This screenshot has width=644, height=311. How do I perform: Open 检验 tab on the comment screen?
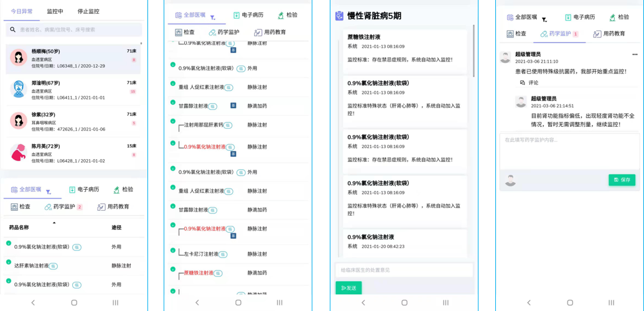point(619,17)
